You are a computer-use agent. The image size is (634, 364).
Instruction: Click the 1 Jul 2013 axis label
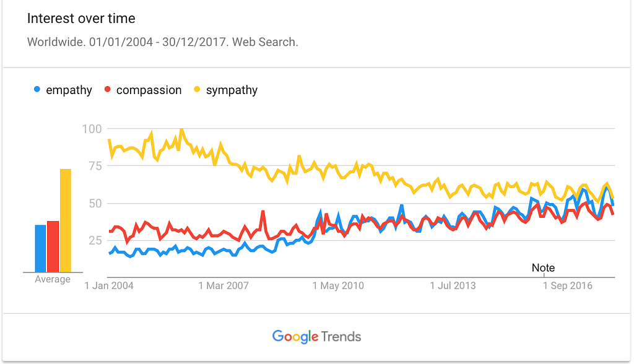(x=453, y=285)
